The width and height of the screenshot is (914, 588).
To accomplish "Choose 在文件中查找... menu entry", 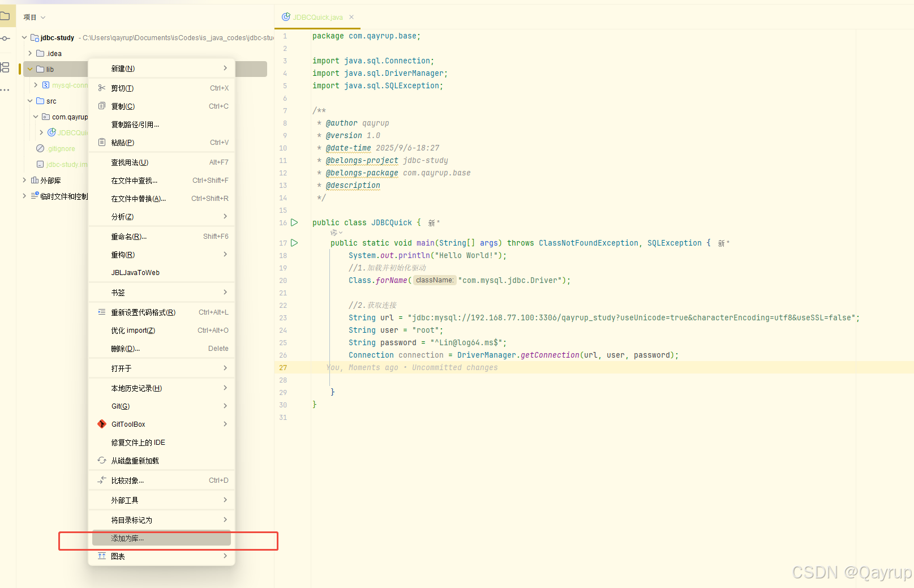I will pyautogui.click(x=162, y=180).
